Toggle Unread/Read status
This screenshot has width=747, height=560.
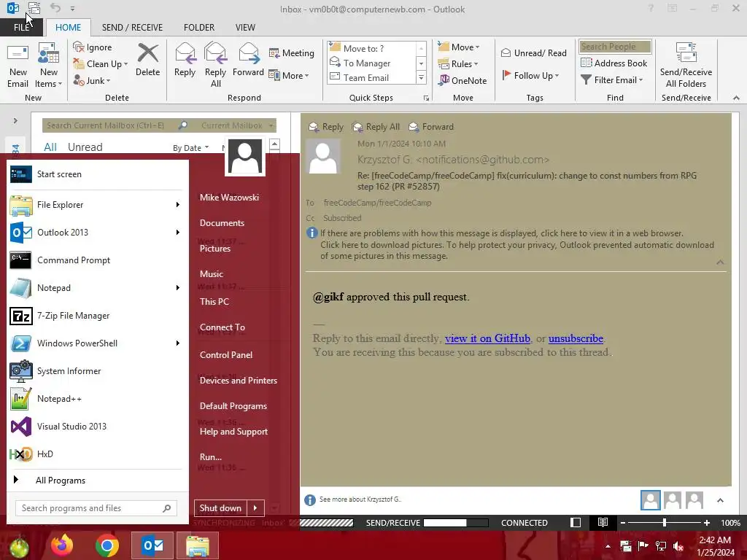[x=534, y=52]
